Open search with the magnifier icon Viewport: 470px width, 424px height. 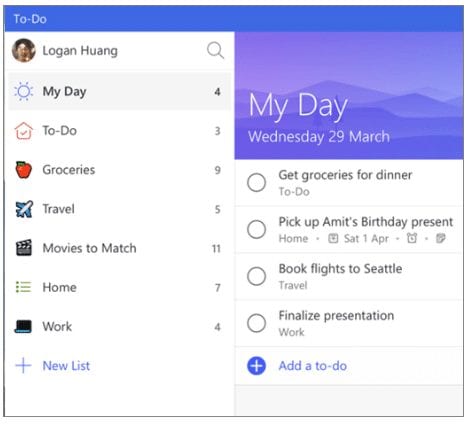[215, 51]
